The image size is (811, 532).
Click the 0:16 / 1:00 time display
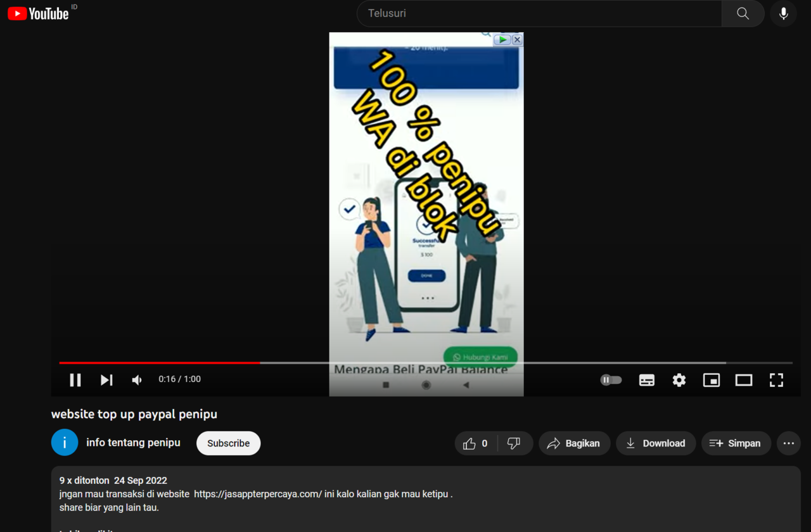[x=179, y=379]
